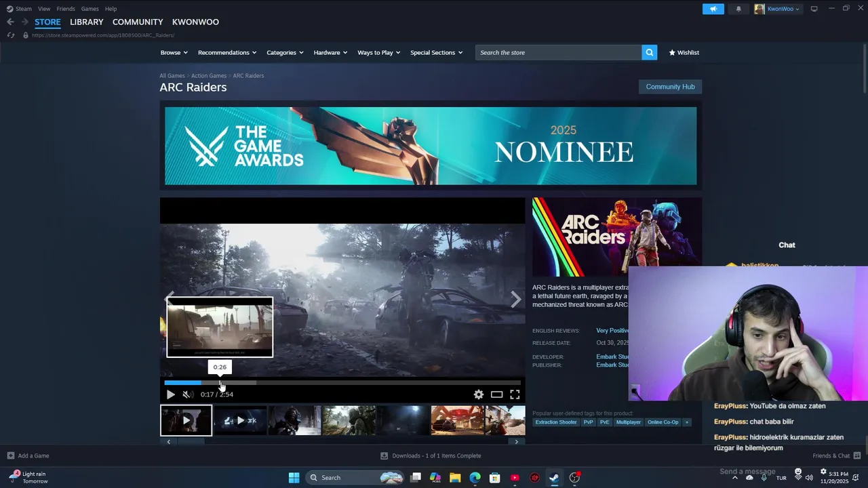
Task: Expand the Categories dropdown
Action: (x=285, y=52)
